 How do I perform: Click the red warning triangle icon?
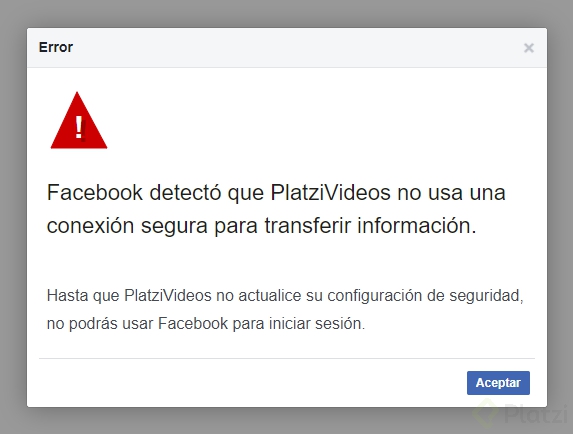79,120
